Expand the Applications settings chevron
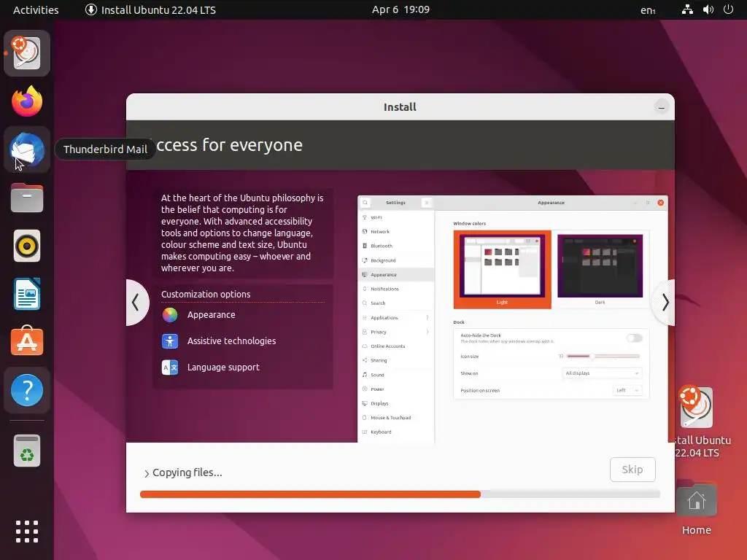Image resolution: width=747 pixels, height=560 pixels. pyautogui.click(x=427, y=318)
